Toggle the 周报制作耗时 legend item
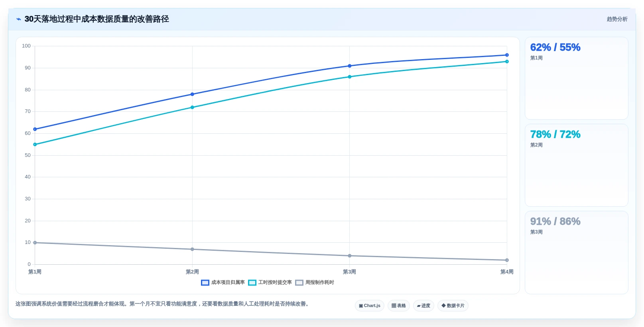 (315, 282)
